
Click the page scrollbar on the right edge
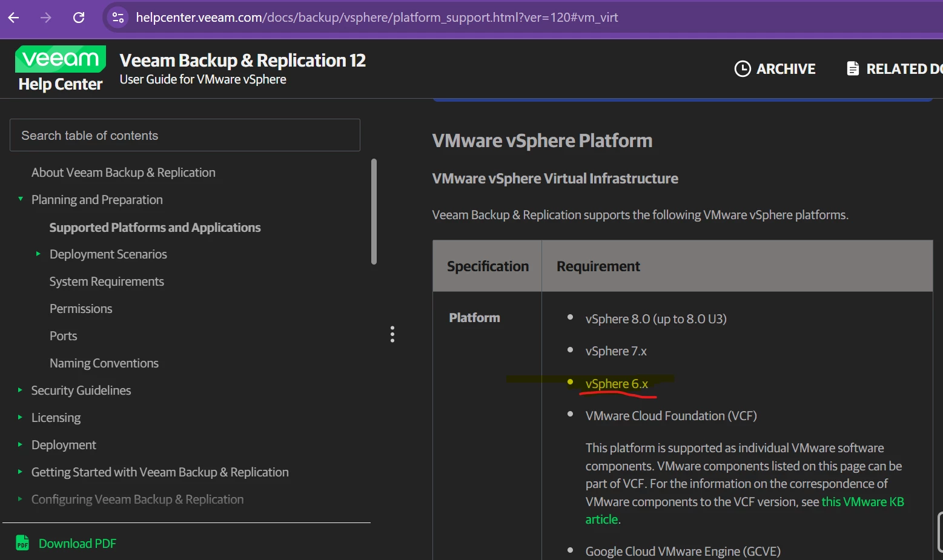click(x=940, y=531)
